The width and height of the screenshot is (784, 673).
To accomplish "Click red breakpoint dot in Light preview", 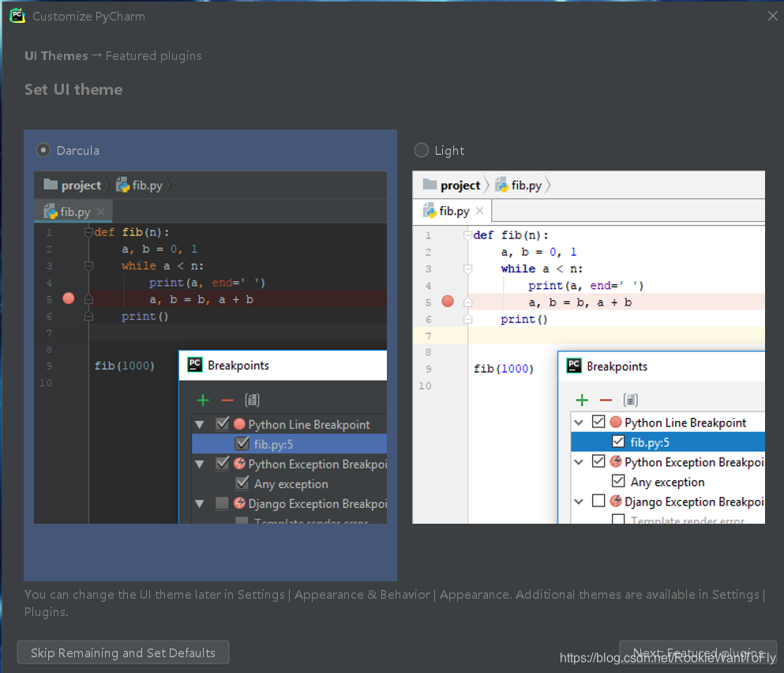I will pyautogui.click(x=448, y=301).
